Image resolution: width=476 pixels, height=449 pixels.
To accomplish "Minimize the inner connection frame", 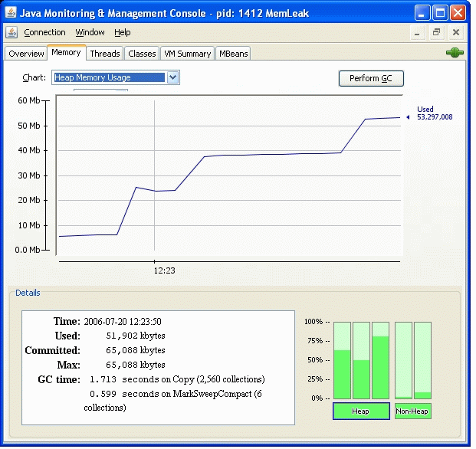I will click(417, 32).
